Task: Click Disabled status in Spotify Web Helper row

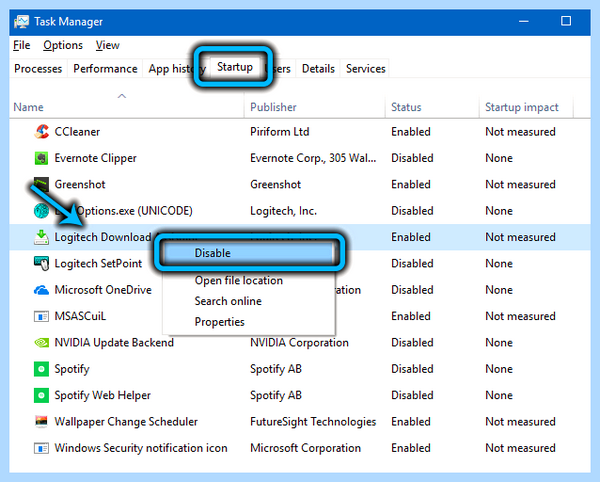Action: tap(412, 395)
